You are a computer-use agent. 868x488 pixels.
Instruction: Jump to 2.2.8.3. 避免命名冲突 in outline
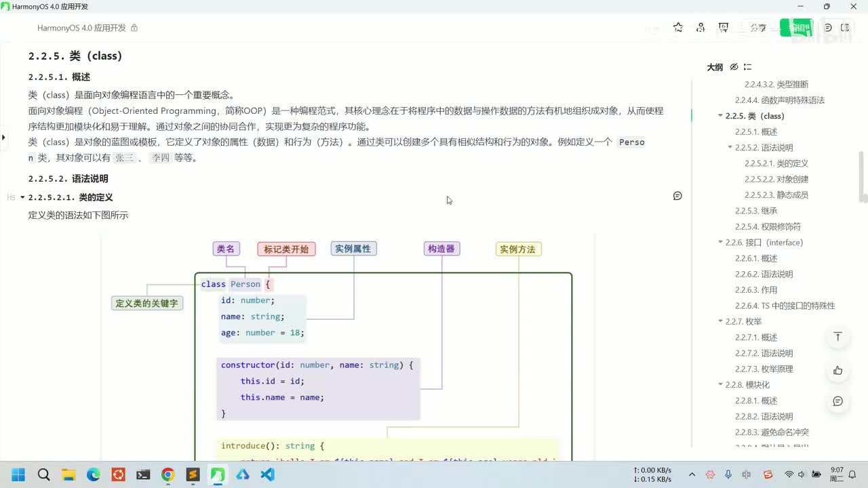point(772,432)
